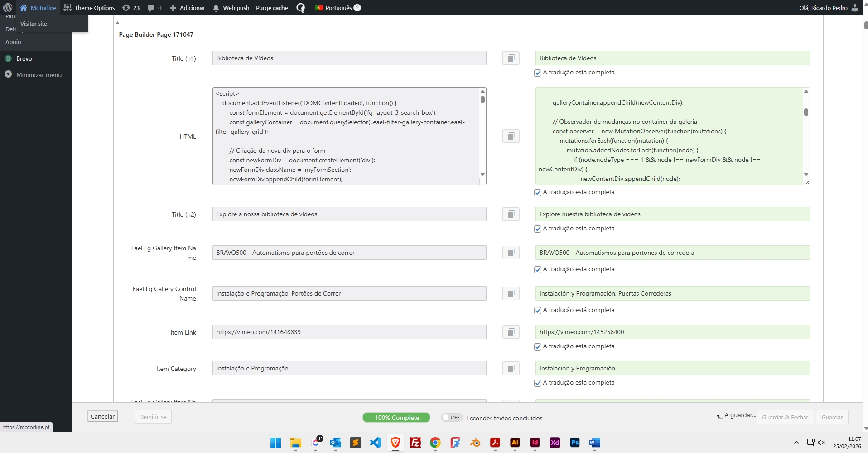Viewport: 868px width, 453px height.
Task: Click the Guardar button
Action: click(x=832, y=417)
